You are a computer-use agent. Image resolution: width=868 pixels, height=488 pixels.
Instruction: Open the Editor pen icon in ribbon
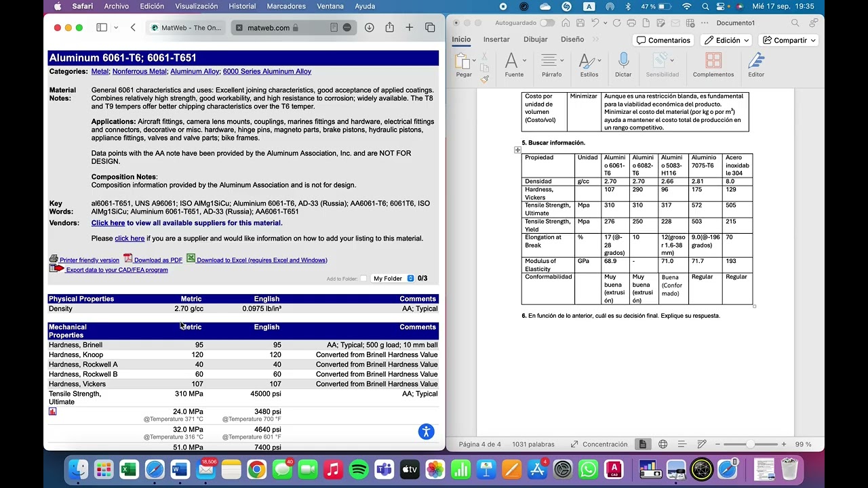tap(756, 60)
